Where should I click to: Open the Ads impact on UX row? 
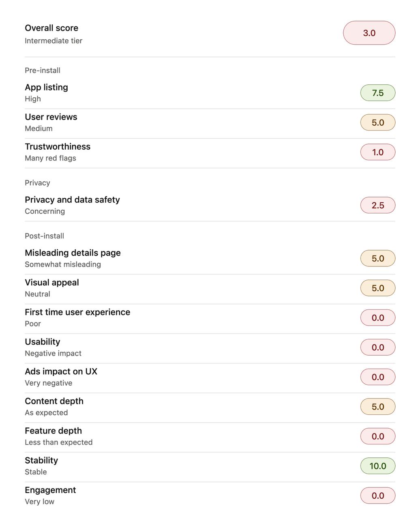click(x=210, y=377)
